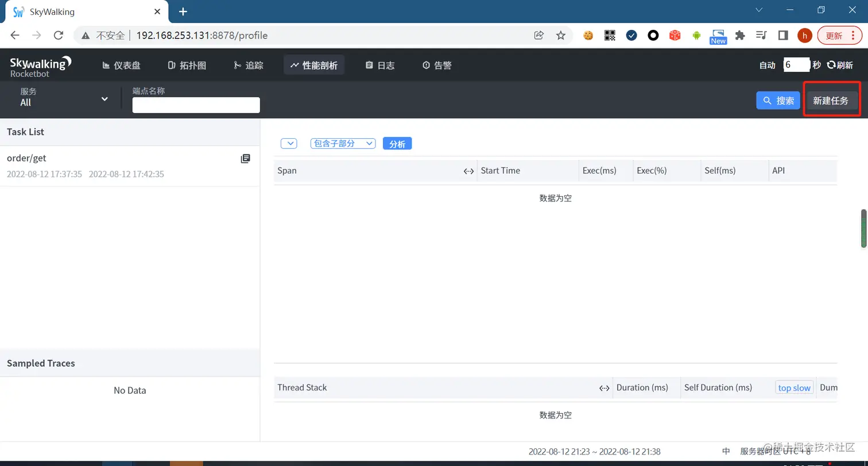Click the top slow button

click(x=795, y=388)
